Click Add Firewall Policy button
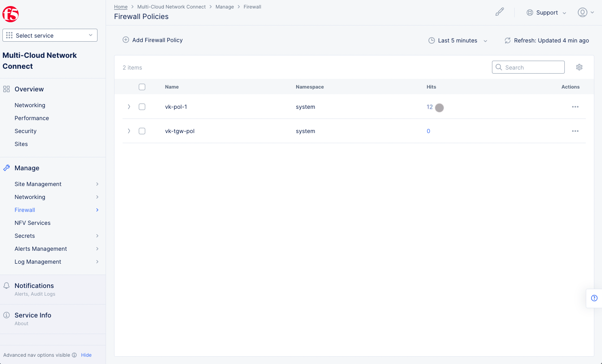Image resolution: width=602 pixels, height=364 pixels. click(x=153, y=40)
